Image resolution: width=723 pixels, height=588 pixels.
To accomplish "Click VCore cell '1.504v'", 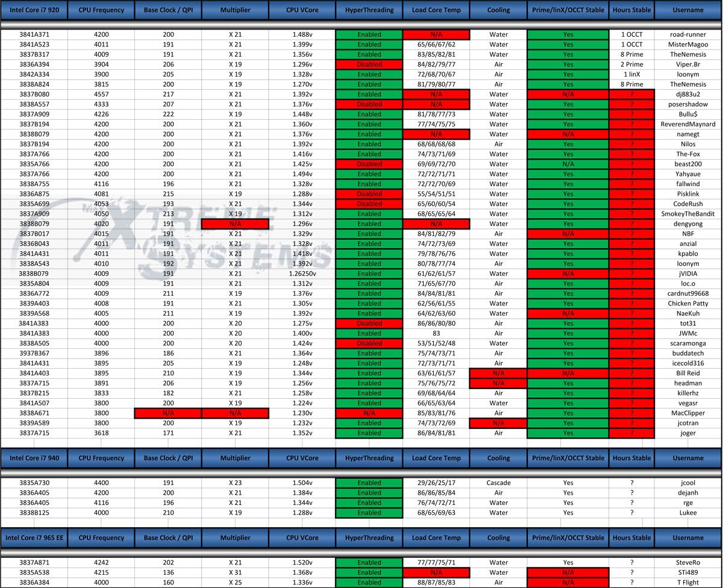I will point(302,483).
